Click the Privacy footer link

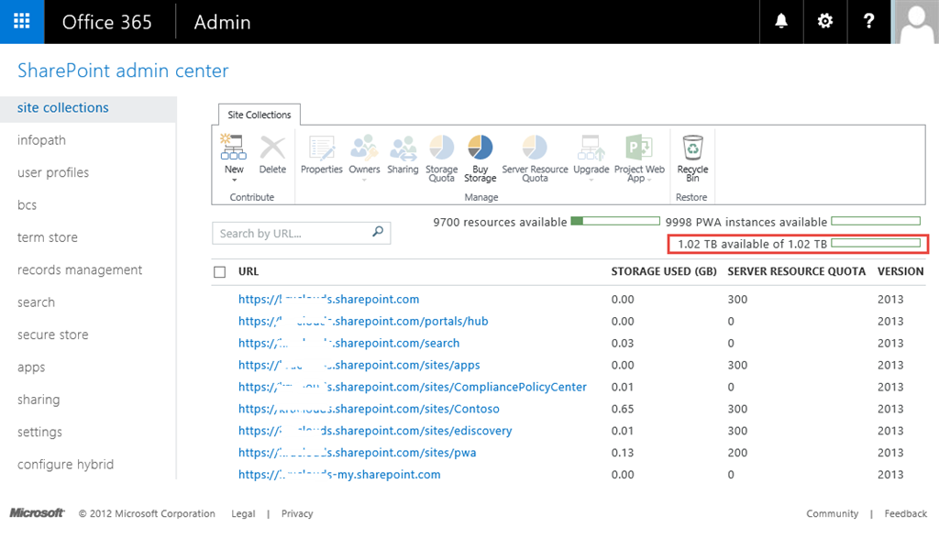point(297,513)
